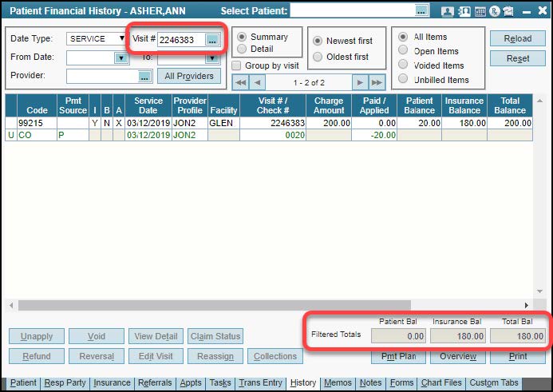
Task: Click the Visit # lookup ellipsis button
Action: point(211,39)
